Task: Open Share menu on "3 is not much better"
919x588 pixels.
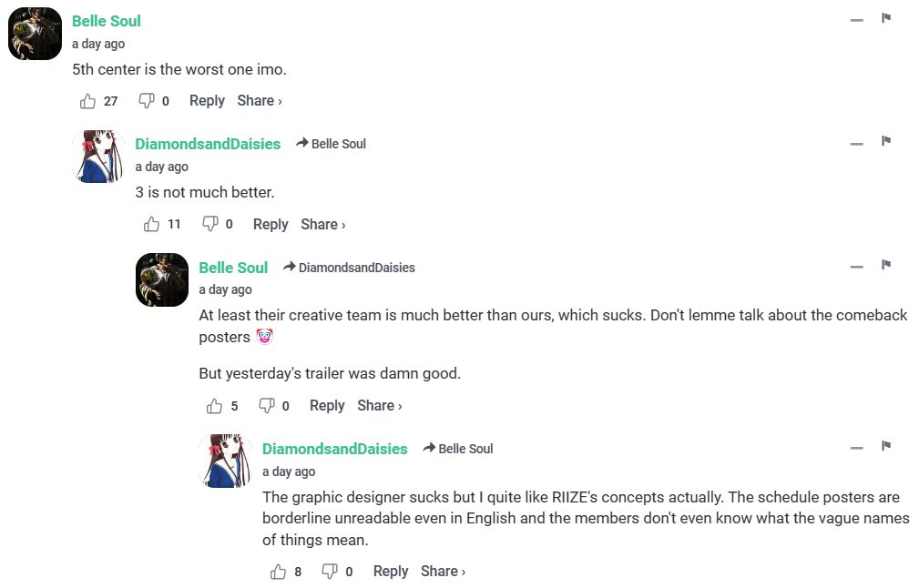Action: click(322, 224)
